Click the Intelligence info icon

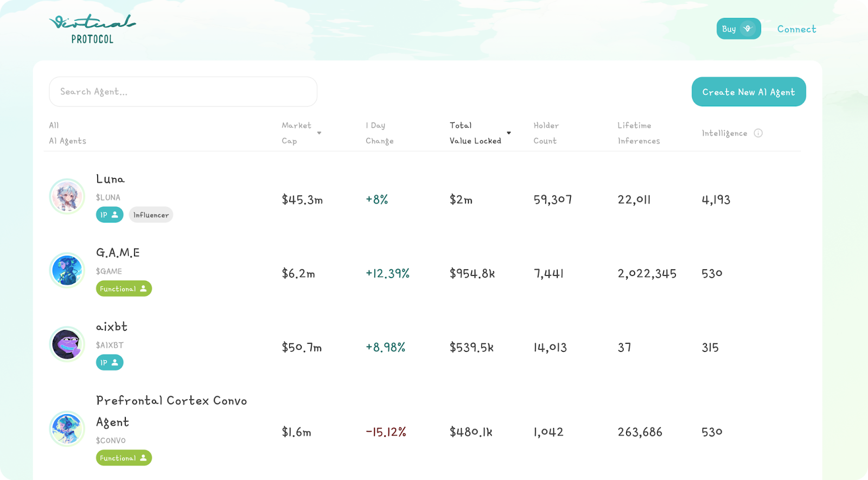point(758,133)
